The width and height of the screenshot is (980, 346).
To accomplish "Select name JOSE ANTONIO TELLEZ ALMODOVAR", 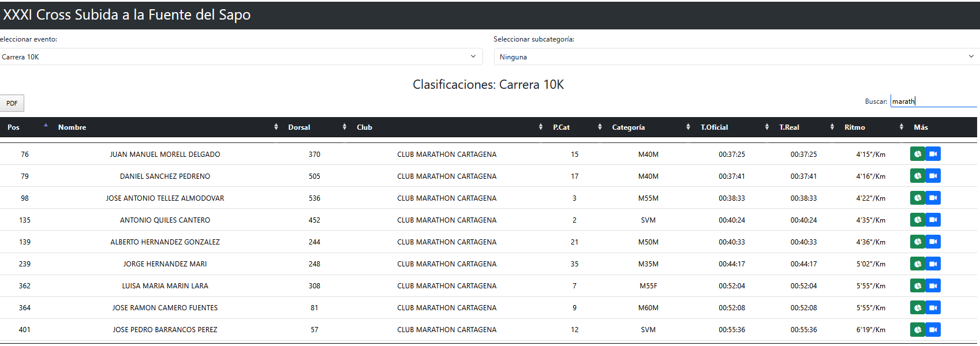I will (x=165, y=198).
